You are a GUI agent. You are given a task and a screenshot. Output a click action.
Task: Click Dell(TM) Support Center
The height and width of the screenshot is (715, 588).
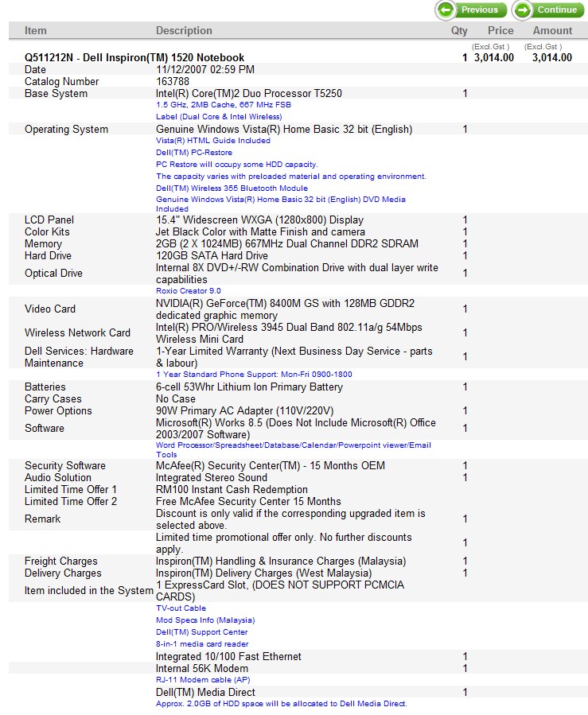(201, 631)
